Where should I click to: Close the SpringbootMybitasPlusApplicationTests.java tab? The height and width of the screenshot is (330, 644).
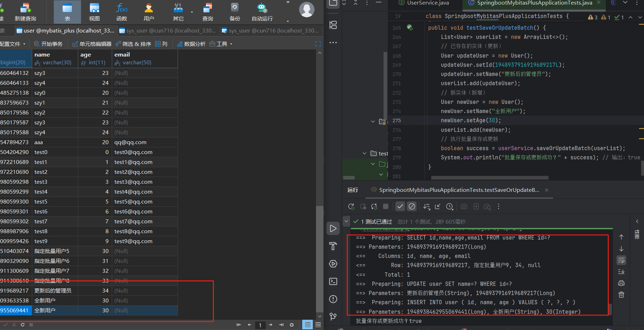coord(599,2)
